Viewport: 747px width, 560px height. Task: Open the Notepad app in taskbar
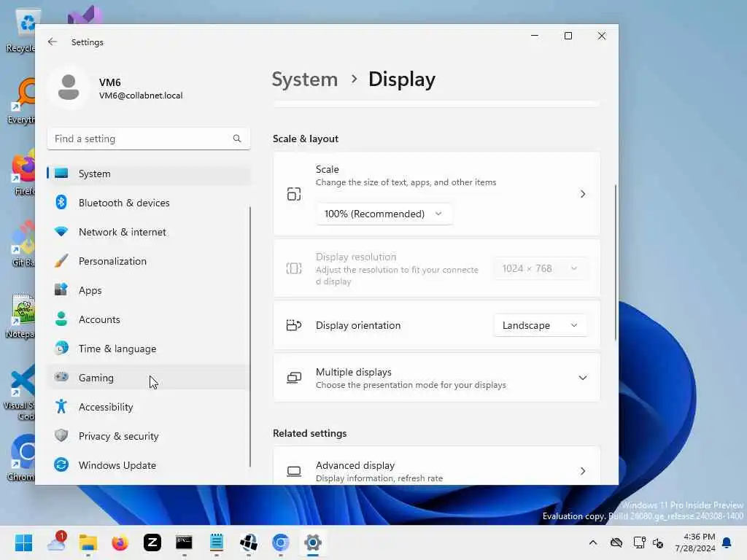click(216, 542)
